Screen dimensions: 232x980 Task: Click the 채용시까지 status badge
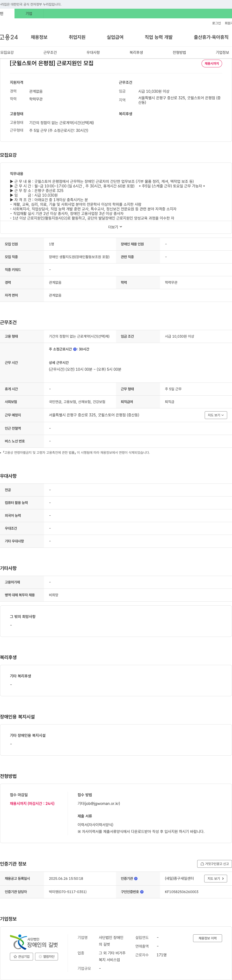[212, 64]
